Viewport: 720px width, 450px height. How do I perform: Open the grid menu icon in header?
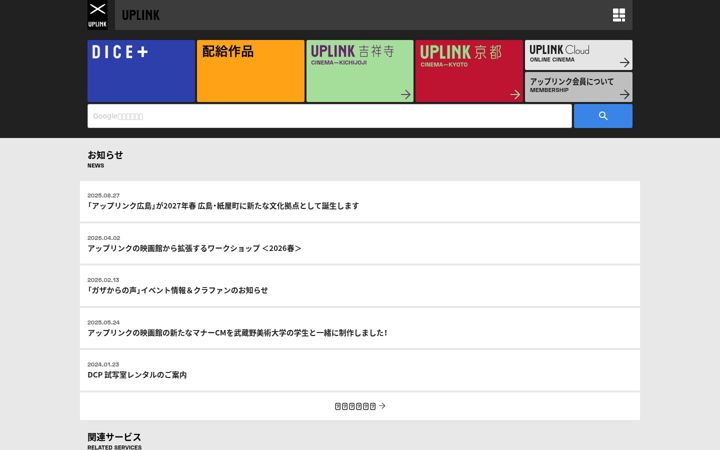[619, 15]
